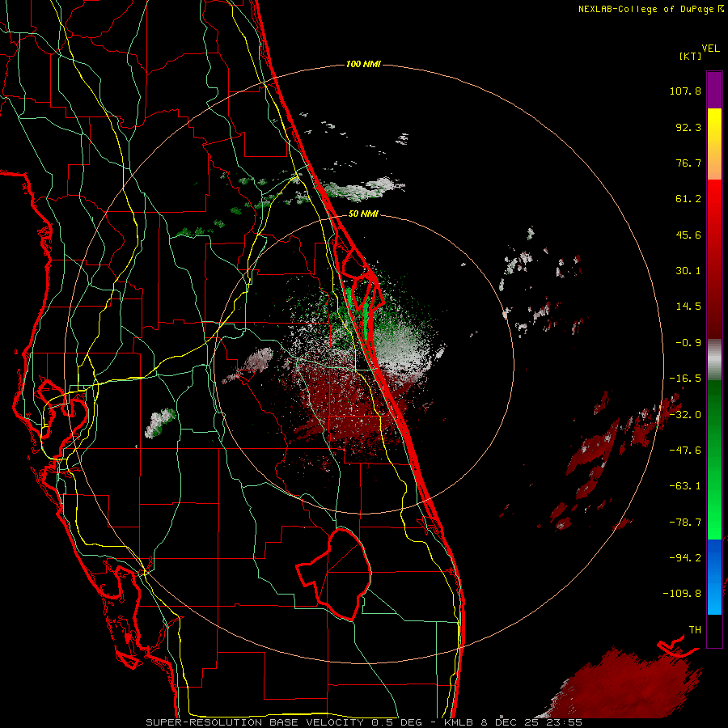The width and height of the screenshot is (728, 728).
Task: Click the VEL legend title
Action: click(x=711, y=49)
